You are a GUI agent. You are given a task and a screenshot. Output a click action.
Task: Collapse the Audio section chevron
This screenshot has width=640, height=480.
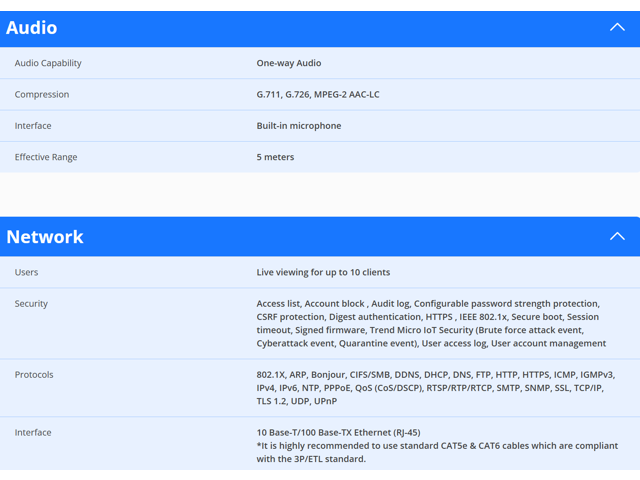pyautogui.click(x=617, y=27)
